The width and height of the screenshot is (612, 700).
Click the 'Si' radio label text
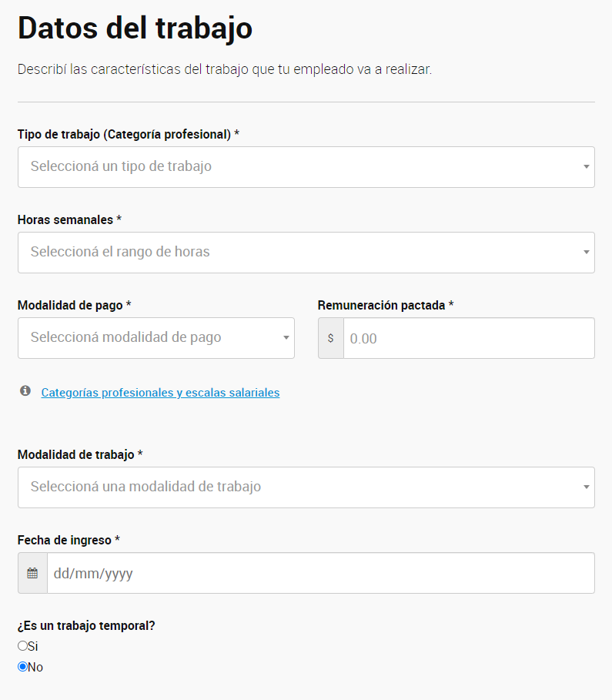[33, 646]
